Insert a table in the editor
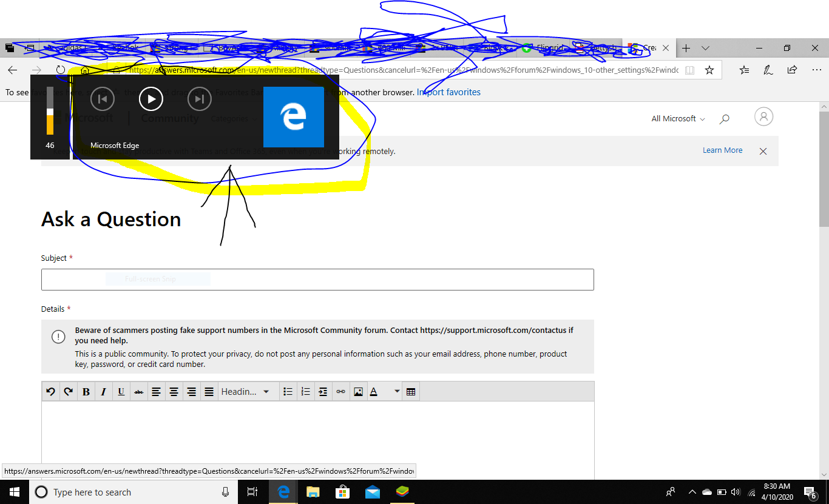This screenshot has width=829, height=504. click(411, 392)
